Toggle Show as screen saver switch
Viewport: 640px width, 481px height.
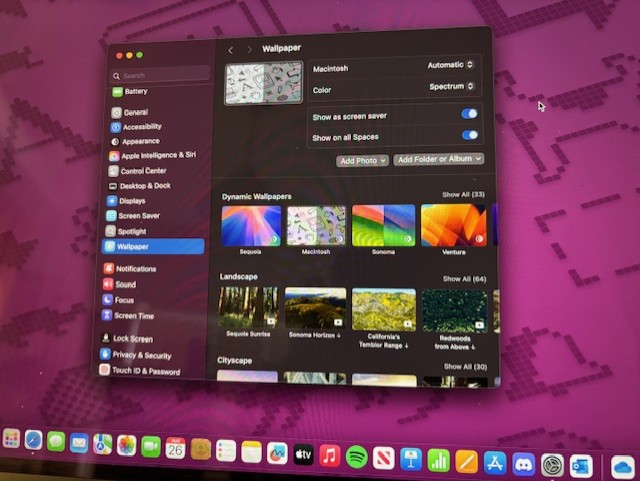[x=469, y=114]
